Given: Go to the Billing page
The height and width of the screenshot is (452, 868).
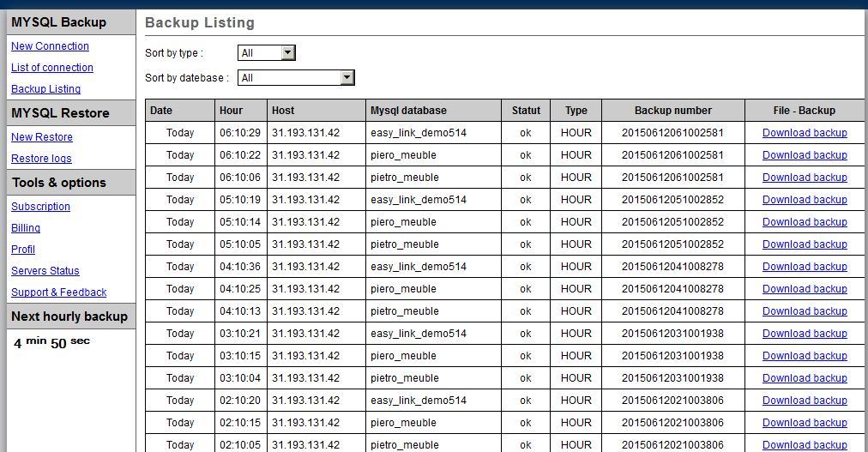Looking at the screenshot, I should point(26,228).
